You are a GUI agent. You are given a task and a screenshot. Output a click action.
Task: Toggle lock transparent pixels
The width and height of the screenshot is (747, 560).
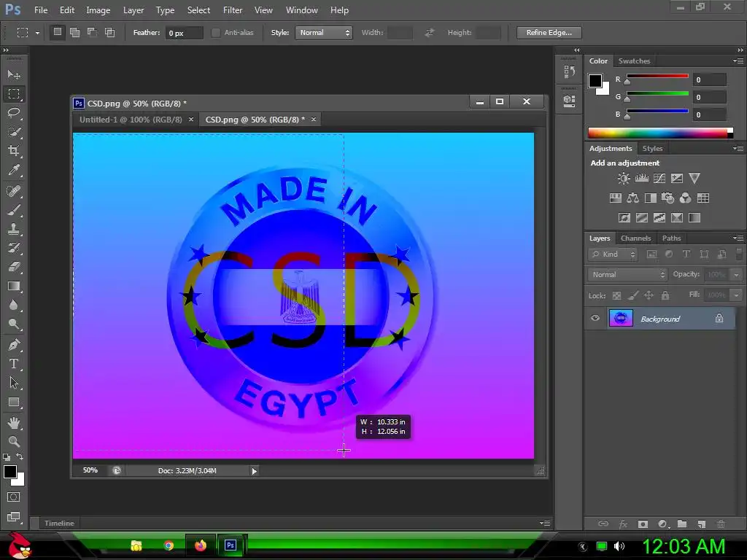(x=616, y=296)
